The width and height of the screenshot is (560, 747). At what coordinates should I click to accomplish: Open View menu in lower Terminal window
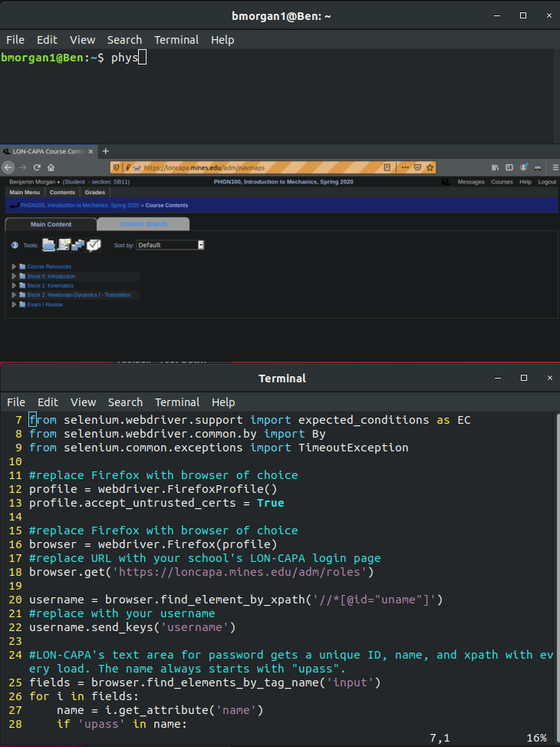[x=84, y=402]
